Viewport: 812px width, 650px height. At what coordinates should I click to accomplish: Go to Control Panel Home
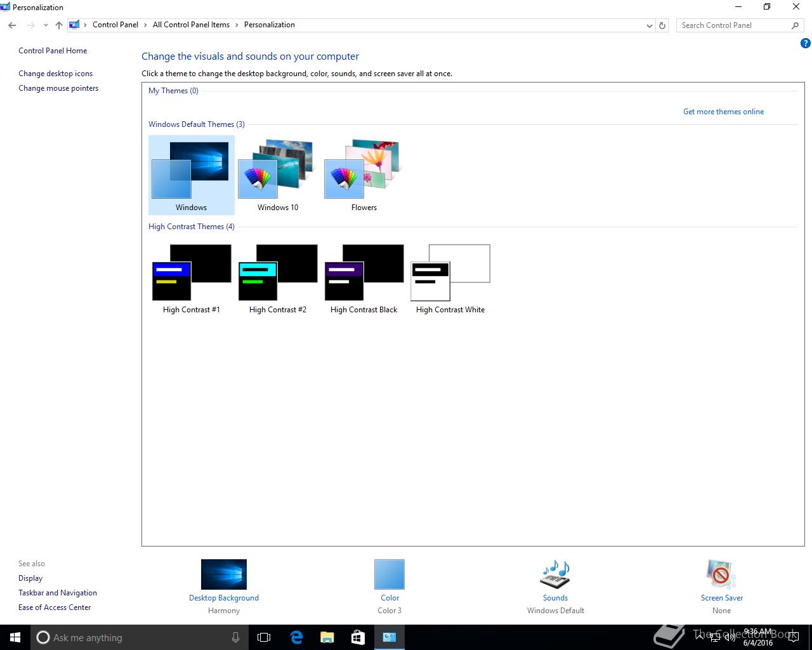pos(53,51)
